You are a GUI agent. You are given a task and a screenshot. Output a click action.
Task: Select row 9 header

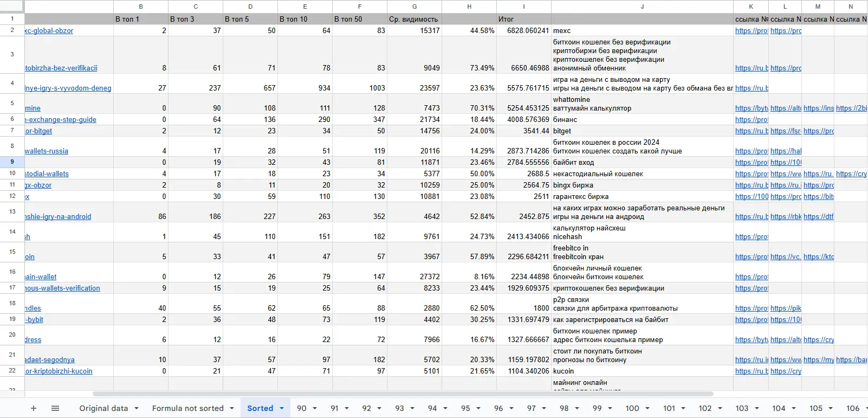[x=12, y=162]
